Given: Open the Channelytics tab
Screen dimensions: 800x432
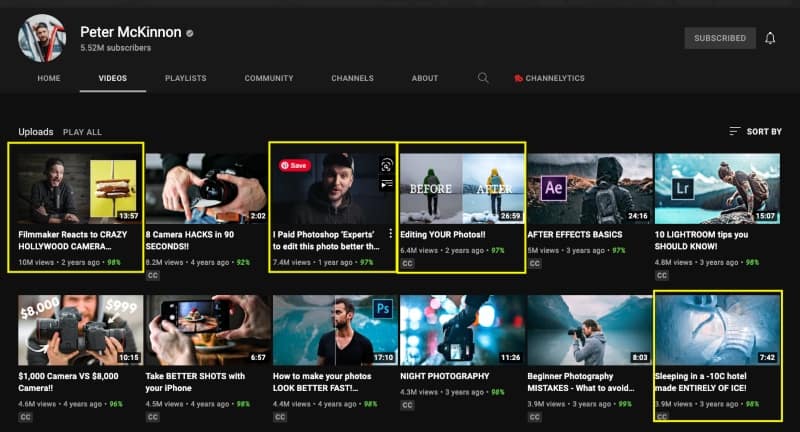Looking at the screenshot, I should point(549,78).
